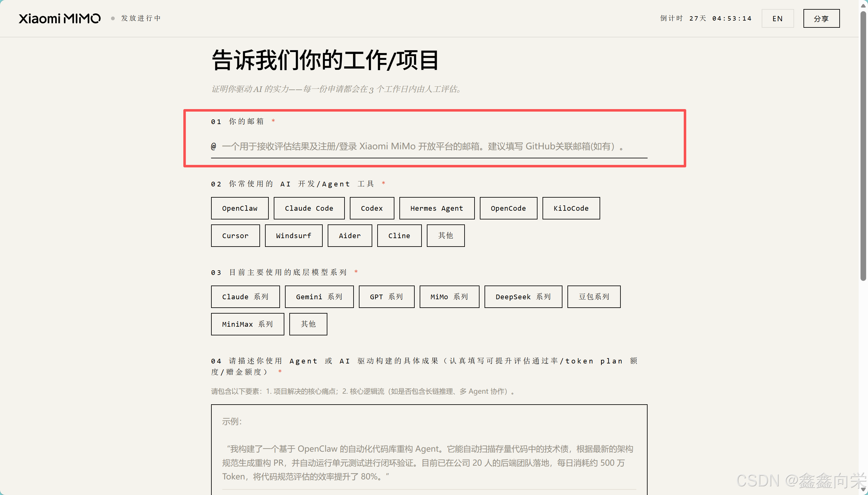Select MiMo 系列 model option
The width and height of the screenshot is (868, 495).
tap(449, 297)
